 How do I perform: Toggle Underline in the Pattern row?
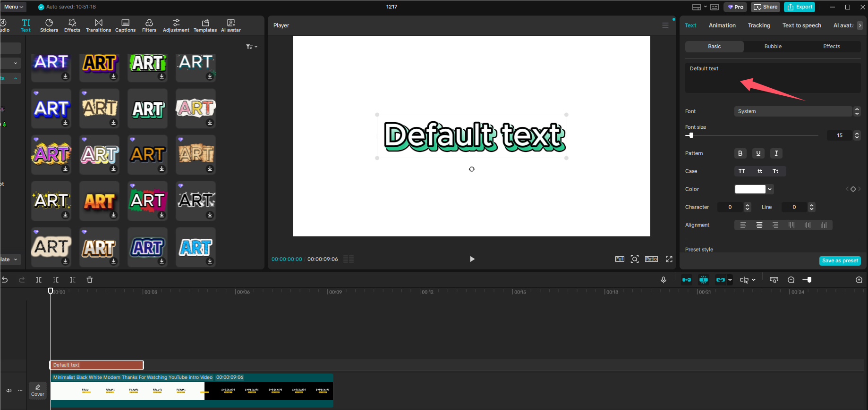point(758,153)
